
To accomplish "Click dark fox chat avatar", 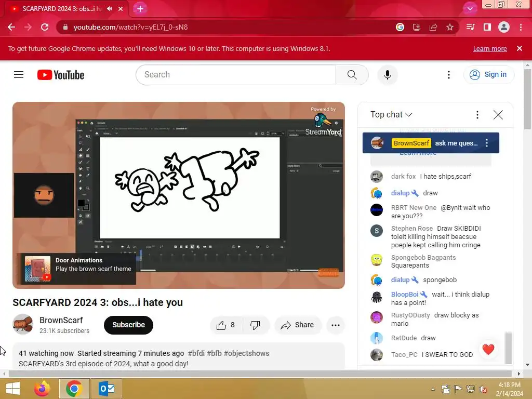I will [x=376, y=177].
